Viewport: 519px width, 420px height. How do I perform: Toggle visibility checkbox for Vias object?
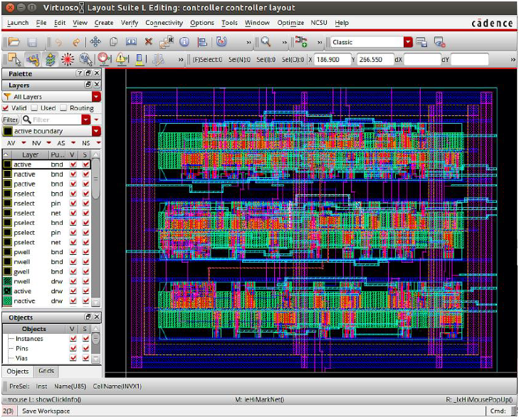pyautogui.click(x=73, y=358)
